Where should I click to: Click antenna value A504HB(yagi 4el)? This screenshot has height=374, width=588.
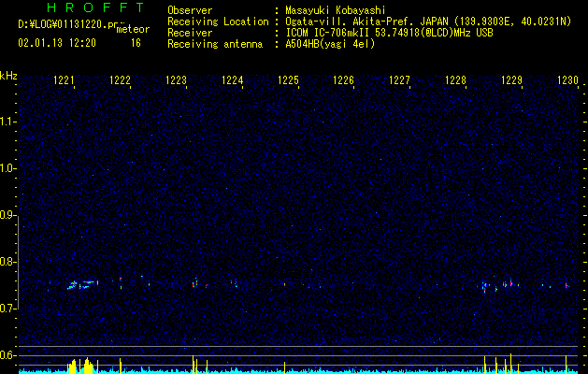click(330, 44)
